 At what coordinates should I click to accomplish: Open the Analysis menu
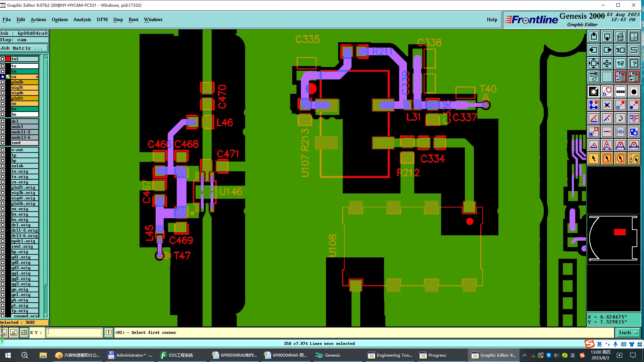coord(82,19)
